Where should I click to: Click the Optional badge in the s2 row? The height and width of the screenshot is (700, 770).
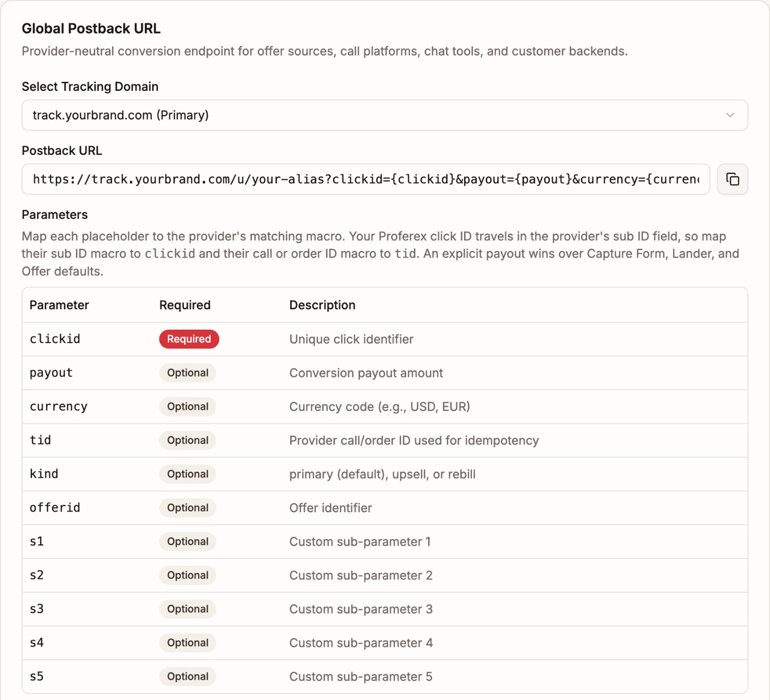(188, 575)
